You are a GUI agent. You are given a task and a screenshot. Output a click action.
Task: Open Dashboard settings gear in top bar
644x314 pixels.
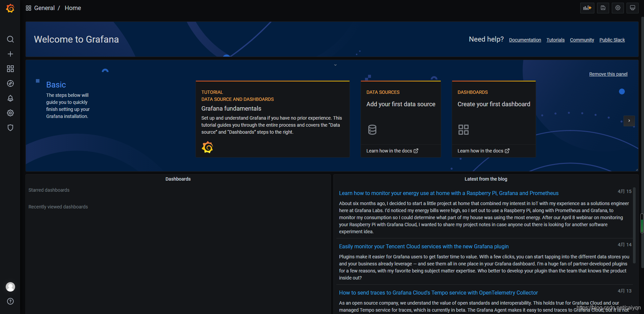click(618, 8)
